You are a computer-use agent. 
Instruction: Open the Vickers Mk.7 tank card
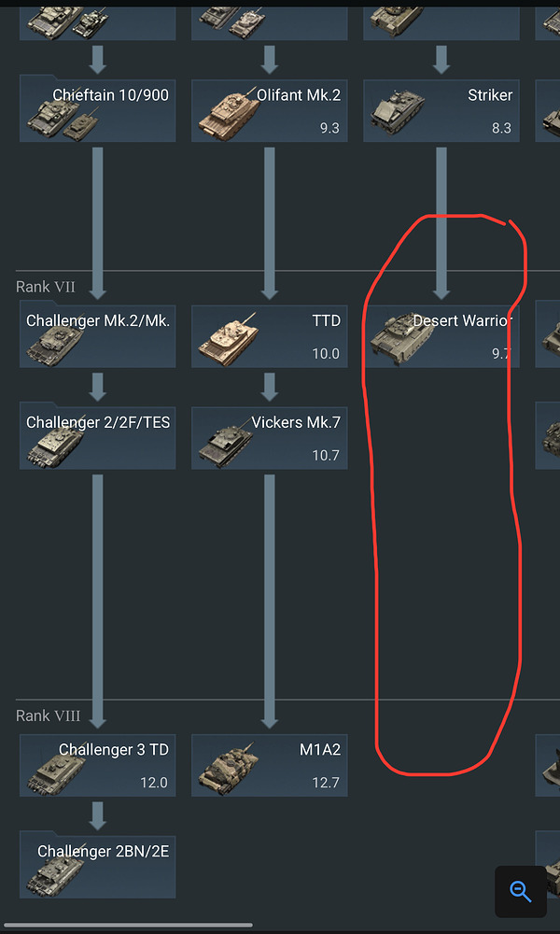(x=270, y=438)
